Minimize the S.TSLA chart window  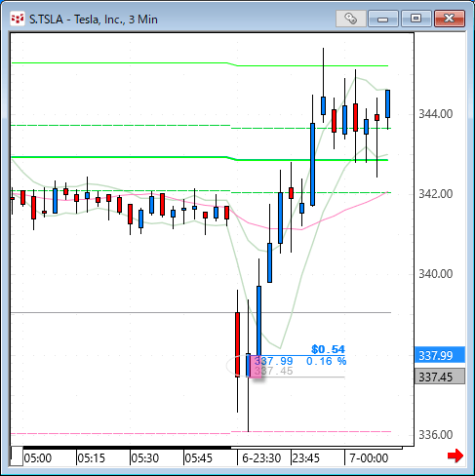coord(383,19)
